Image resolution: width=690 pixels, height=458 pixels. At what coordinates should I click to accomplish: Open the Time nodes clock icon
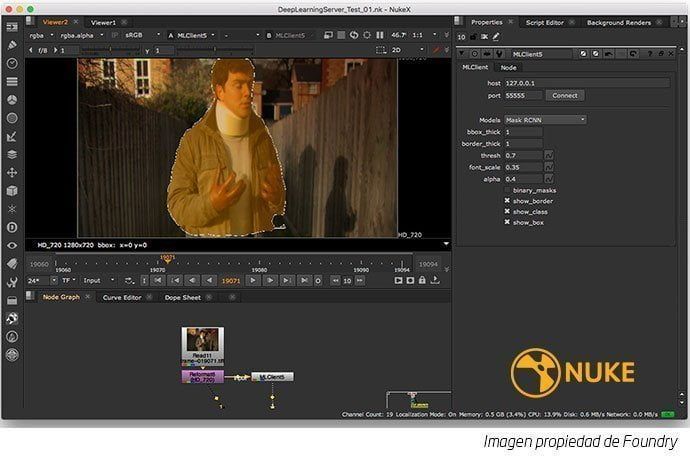point(12,63)
